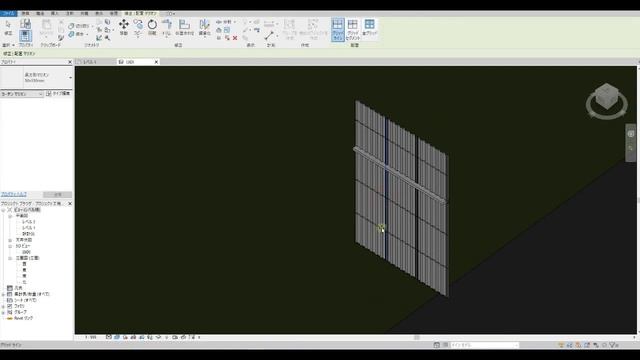Select シート (すべて) in project browser
Image resolution: width=640 pixels, height=360 pixels.
[25, 300]
